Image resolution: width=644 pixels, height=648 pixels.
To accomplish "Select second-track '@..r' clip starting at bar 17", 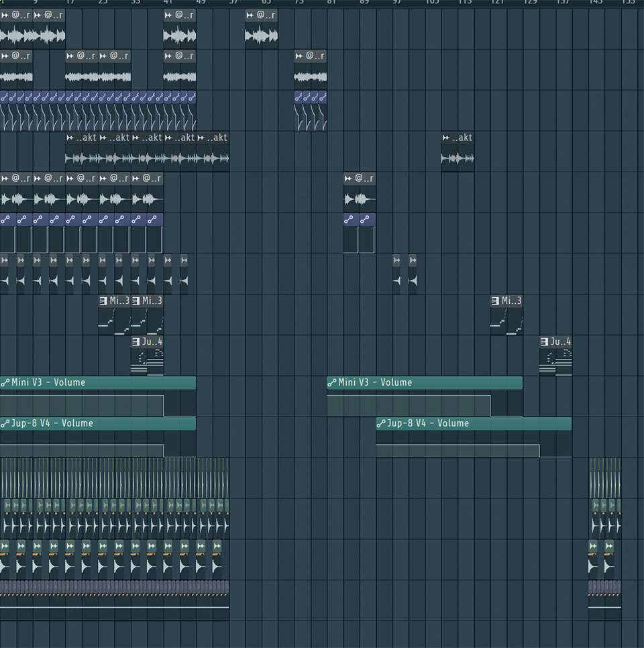I will (82, 70).
